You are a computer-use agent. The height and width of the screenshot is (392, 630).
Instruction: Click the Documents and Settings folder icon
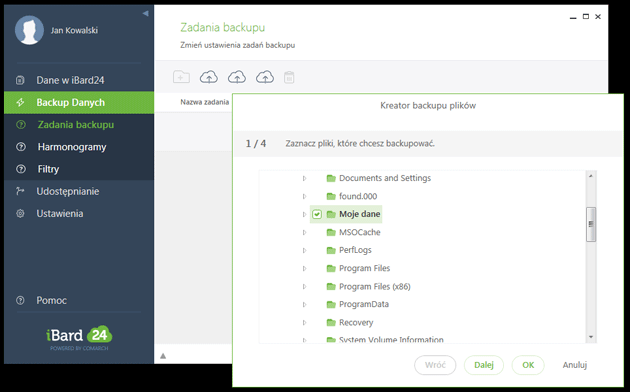331,178
